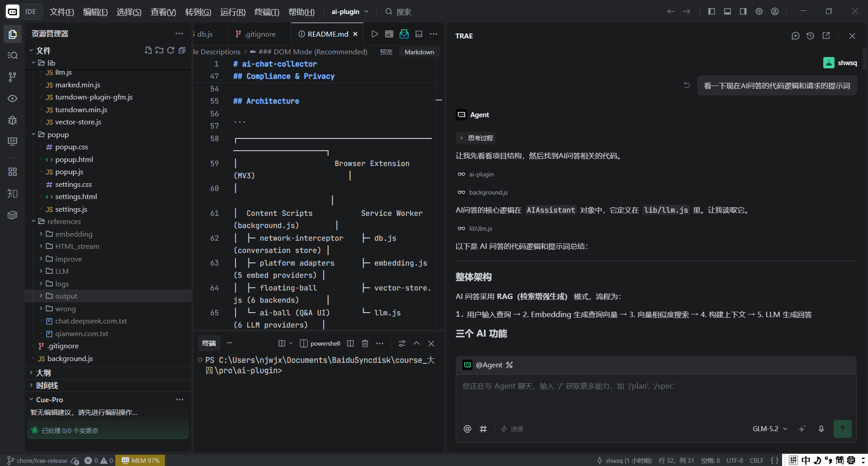Toggle the primary sidebar layout
The width and height of the screenshot is (868, 466).
(712, 11)
